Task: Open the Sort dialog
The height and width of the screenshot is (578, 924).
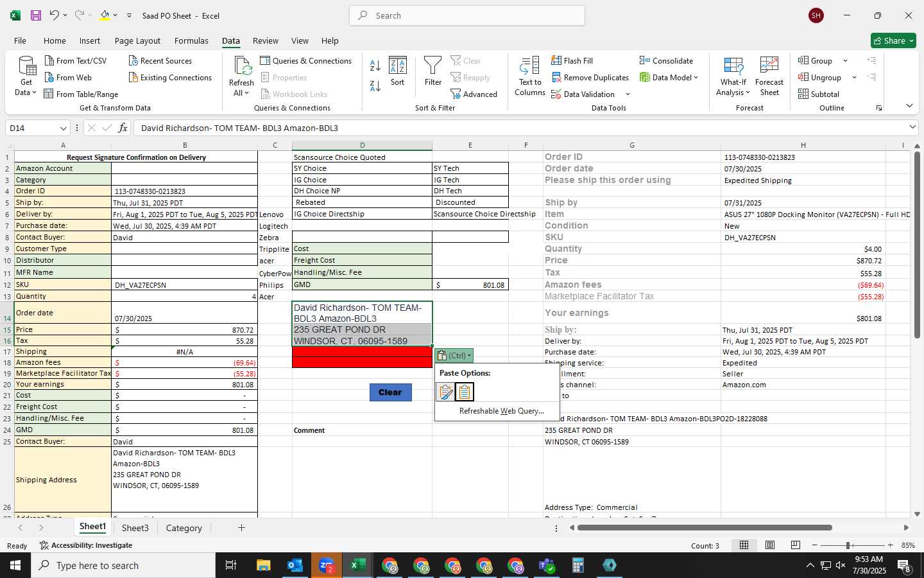Action: tap(398, 71)
